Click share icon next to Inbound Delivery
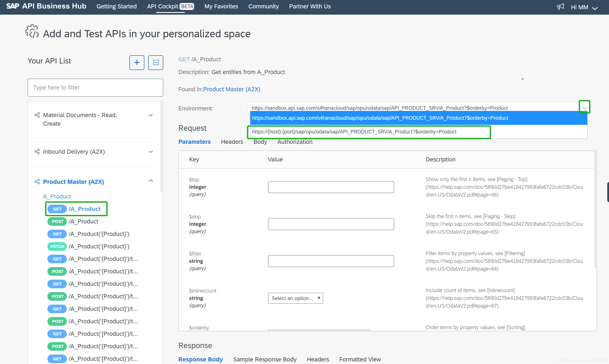This screenshot has height=364, width=609. click(x=37, y=152)
